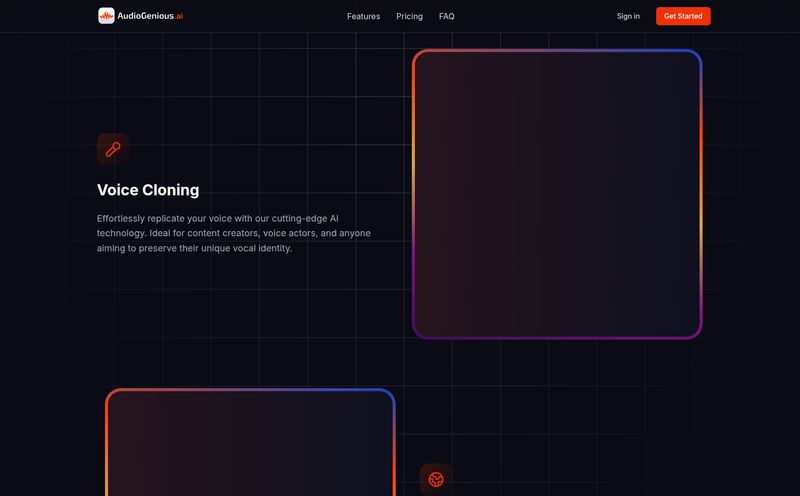Click the gradient-bordered card left of the globe icon
800x496 pixels.
pos(250,442)
